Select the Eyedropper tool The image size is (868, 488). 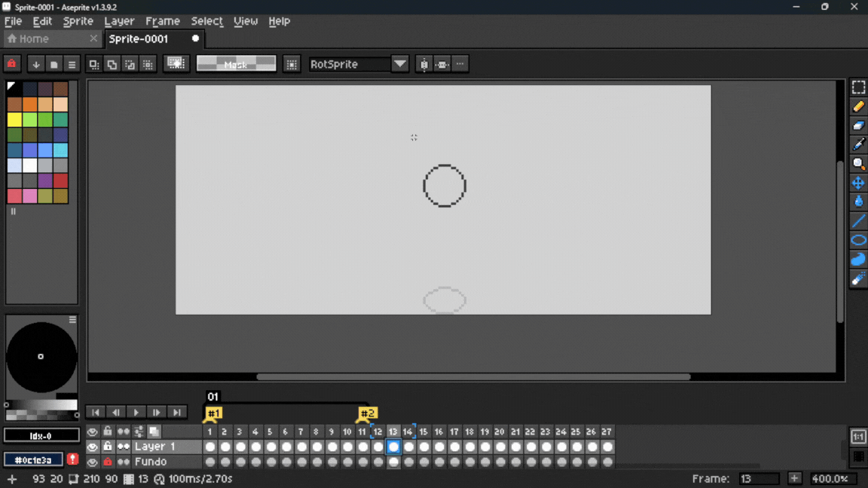point(858,145)
